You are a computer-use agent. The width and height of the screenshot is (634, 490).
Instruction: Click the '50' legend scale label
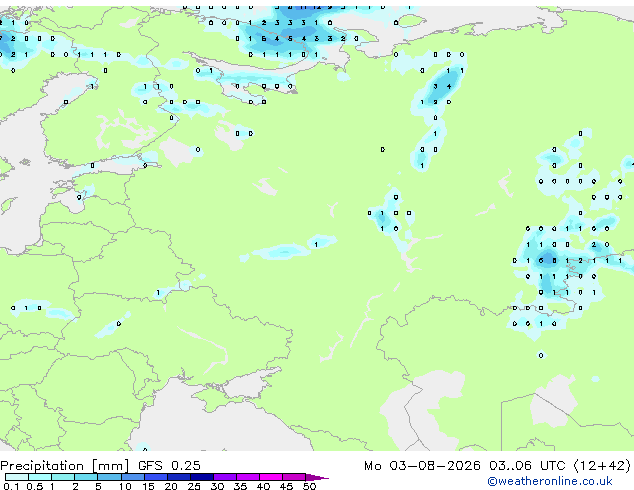click(x=309, y=486)
